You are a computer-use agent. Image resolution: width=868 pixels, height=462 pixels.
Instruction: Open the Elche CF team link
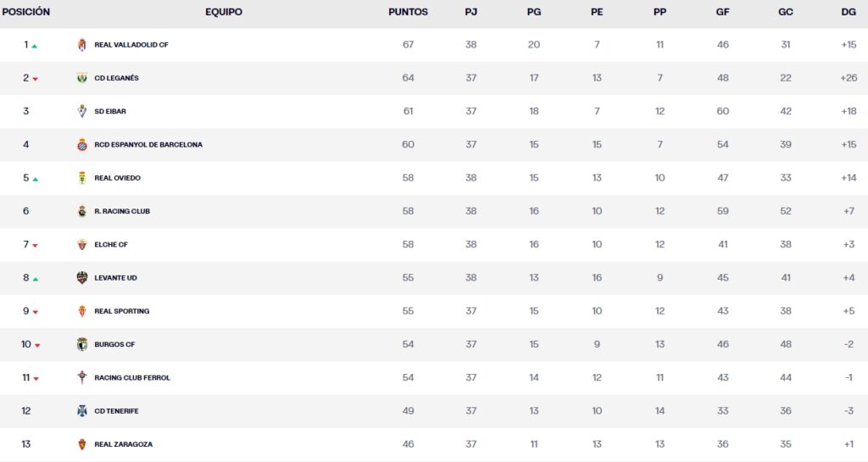pyautogui.click(x=110, y=245)
